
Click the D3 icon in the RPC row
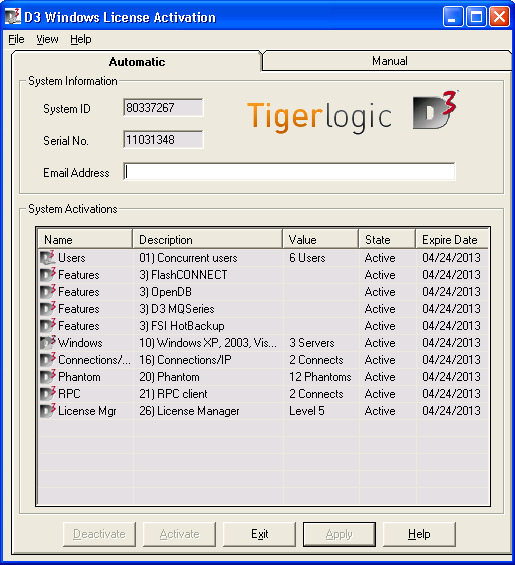(x=48, y=393)
